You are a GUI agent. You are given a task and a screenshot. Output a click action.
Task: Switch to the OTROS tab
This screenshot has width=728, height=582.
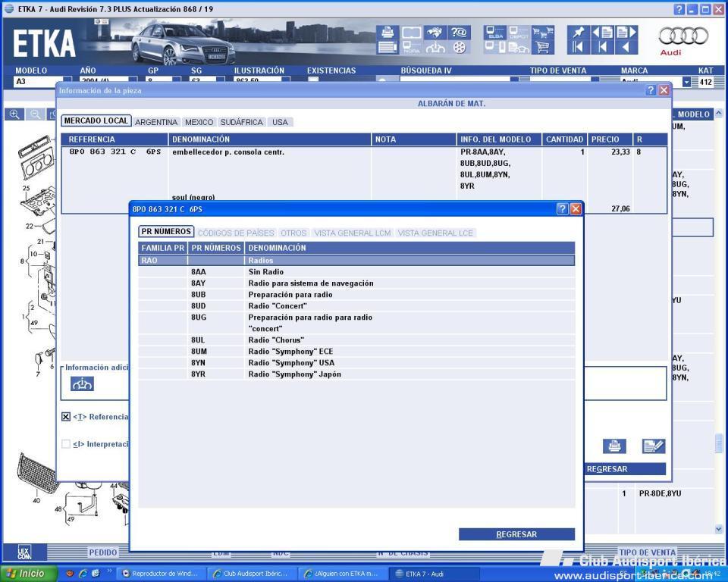pos(294,233)
